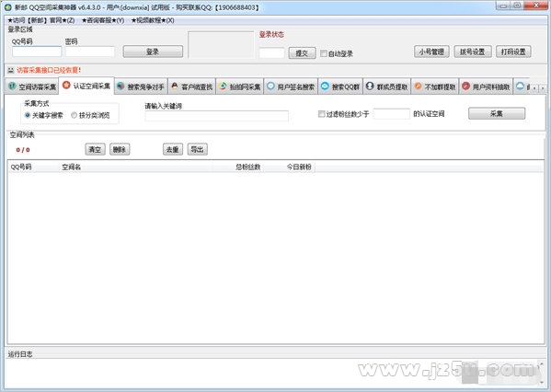
Task: Open the ★访问【新邮】官网★(Z) menu
Action: point(41,20)
